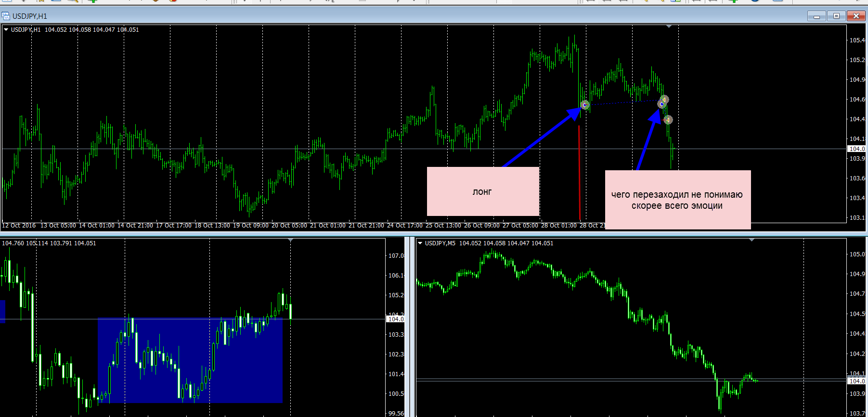Image resolution: width=868 pixels, height=417 pixels.
Task: Click the 28 Oct 01:00 time label
Action: [x=559, y=225]
